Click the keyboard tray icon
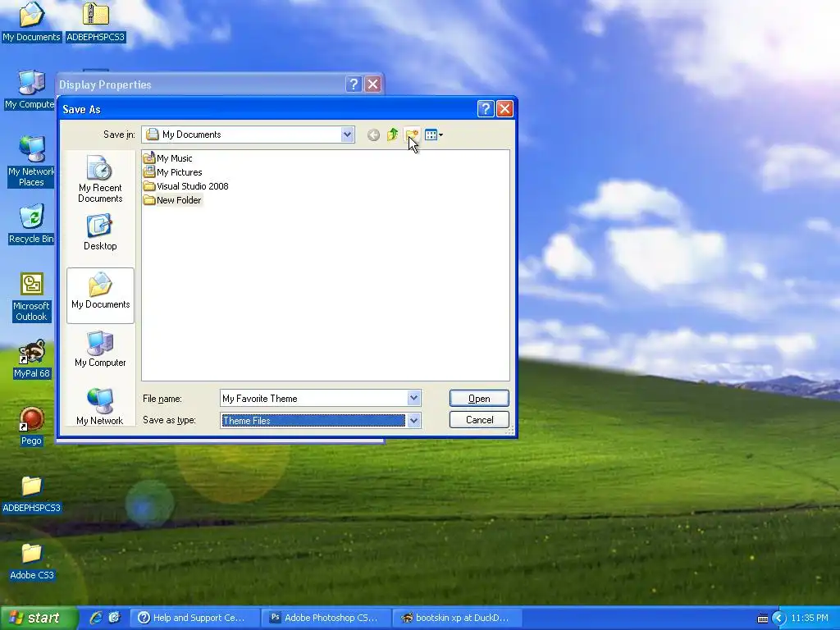The width and height of the screenshot is (840, 630). coord(763,619)
